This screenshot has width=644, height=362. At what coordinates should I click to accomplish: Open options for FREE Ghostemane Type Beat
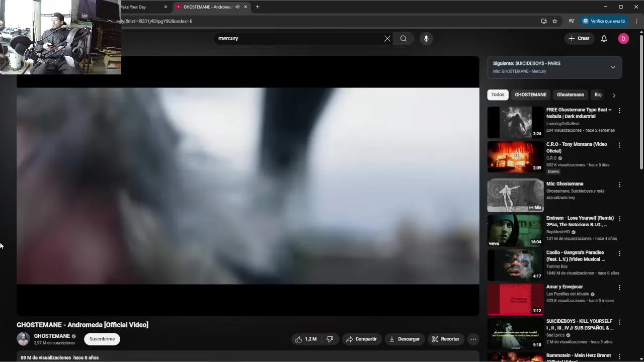[x=619, y=111]
